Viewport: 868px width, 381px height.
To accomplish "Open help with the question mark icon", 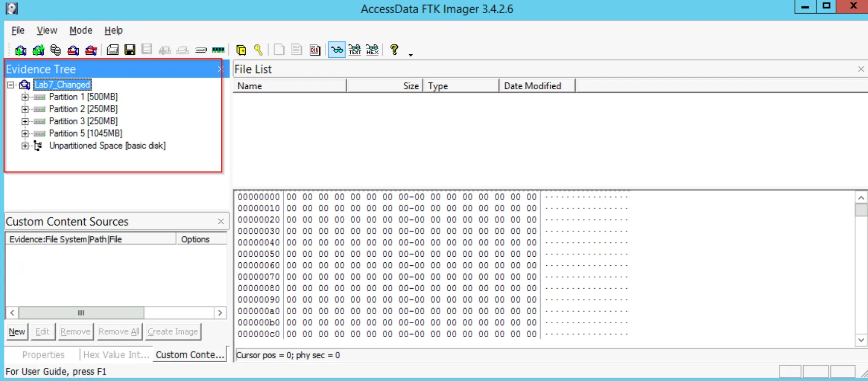I will coord(394,50).
